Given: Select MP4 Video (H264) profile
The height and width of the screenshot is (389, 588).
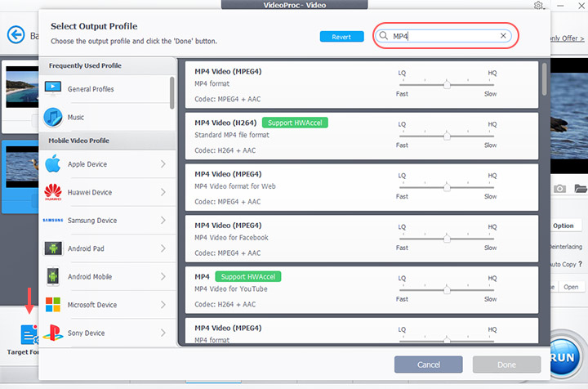Looking at the screenshot, I should [x=362, y=136].
